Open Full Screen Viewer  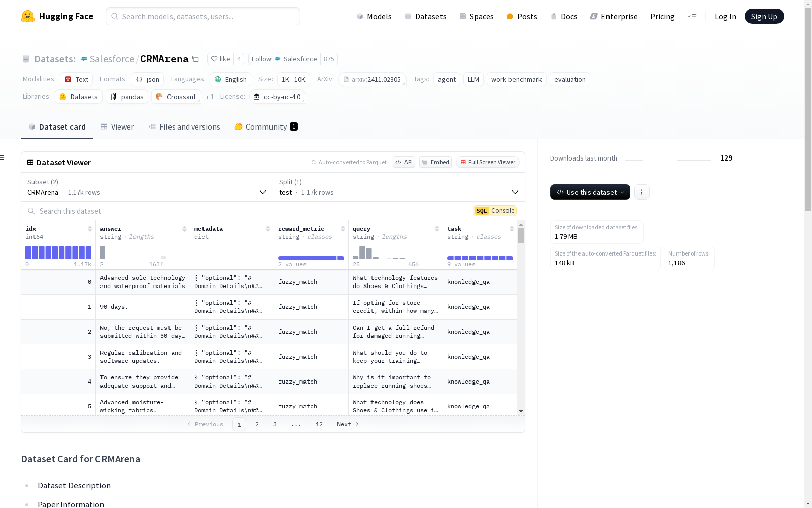pos(488,162)
